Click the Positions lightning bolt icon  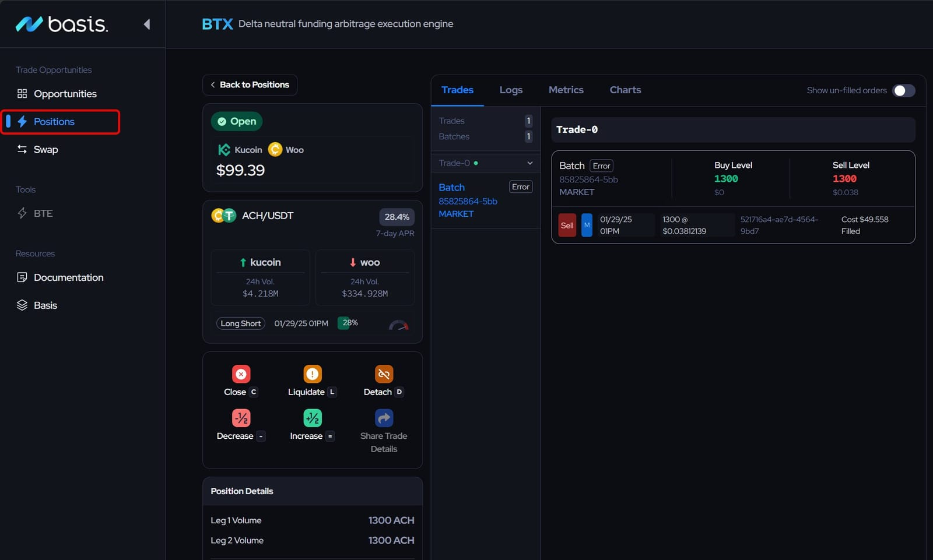[x=22, y=121]
